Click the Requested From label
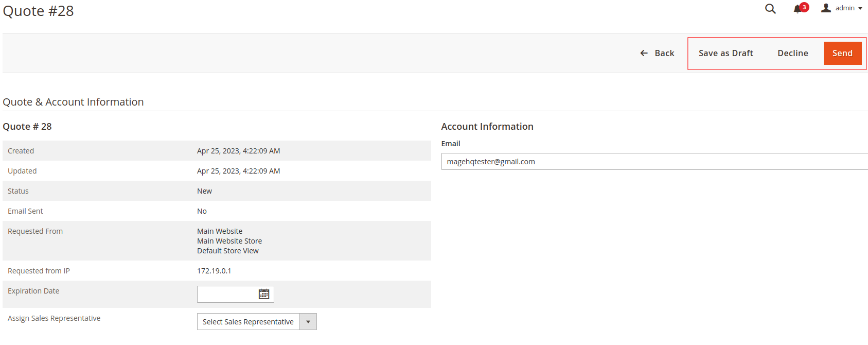 [x=35, y=231]
